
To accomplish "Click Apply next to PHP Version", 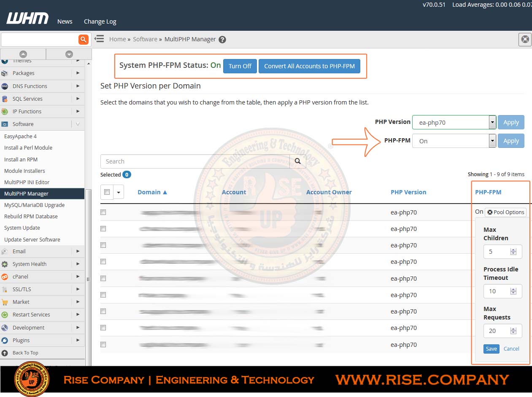I will pyautogui.click(x=511, y=122).
